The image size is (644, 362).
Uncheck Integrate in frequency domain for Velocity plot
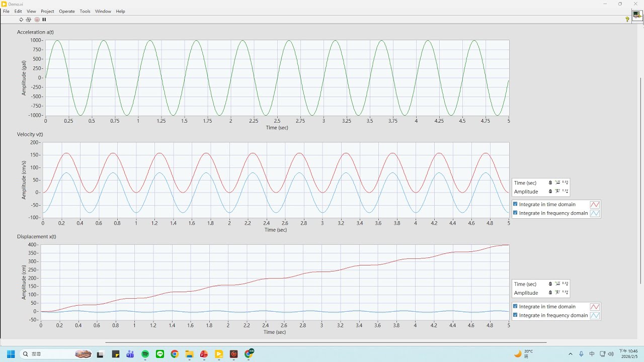click(x=515, y=213)
